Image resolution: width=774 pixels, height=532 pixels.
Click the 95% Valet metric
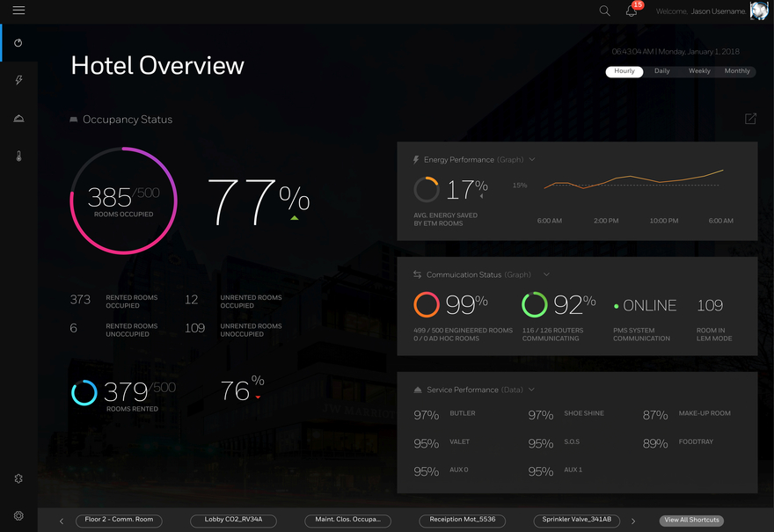point(442,443)
